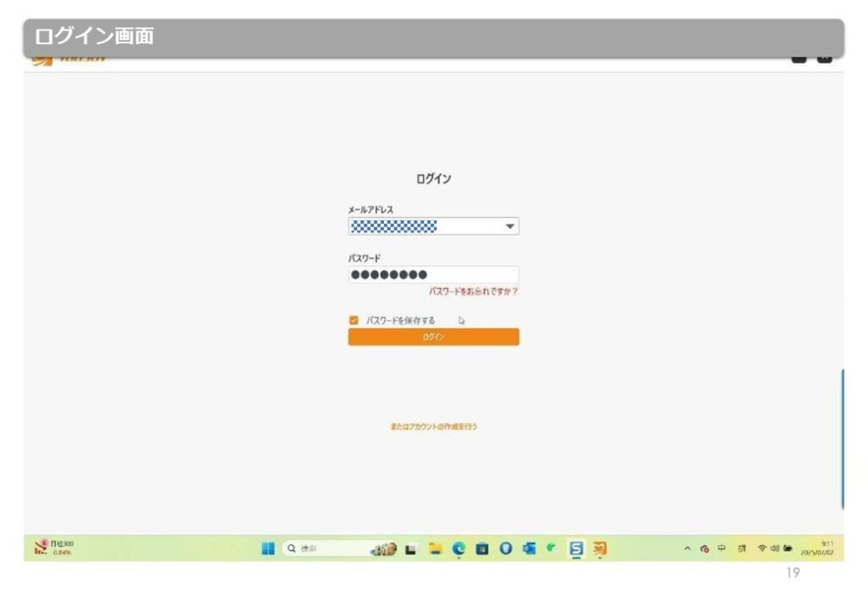
Task: Click the Wi-Fi network tray icon
Action: pyautogui.click(x=762, y=548)
